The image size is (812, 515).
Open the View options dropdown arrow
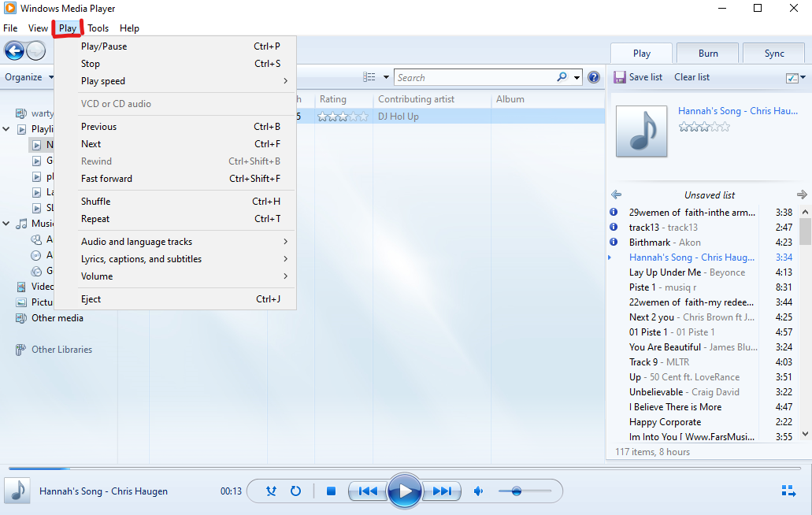[x=386, y=77]
